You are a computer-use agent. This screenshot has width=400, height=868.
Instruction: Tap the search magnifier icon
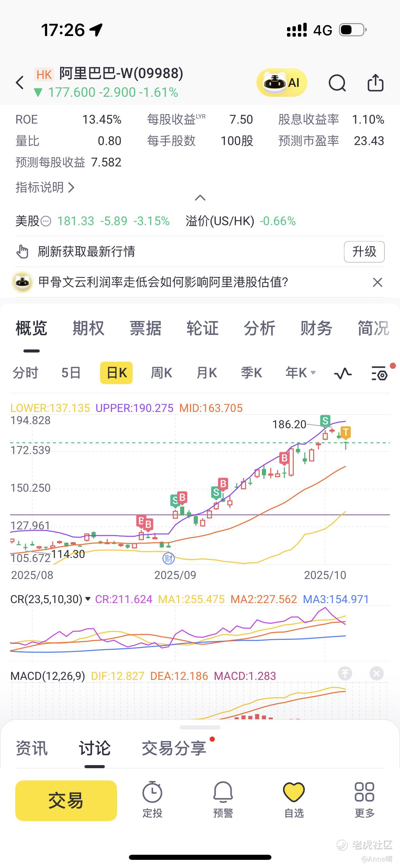pyautogui.click(x=337, y=83)
